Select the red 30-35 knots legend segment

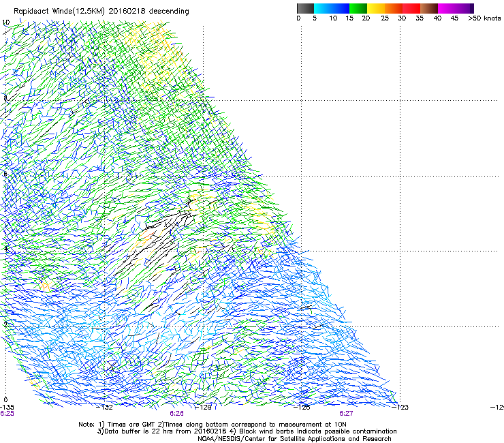[411, 8]
